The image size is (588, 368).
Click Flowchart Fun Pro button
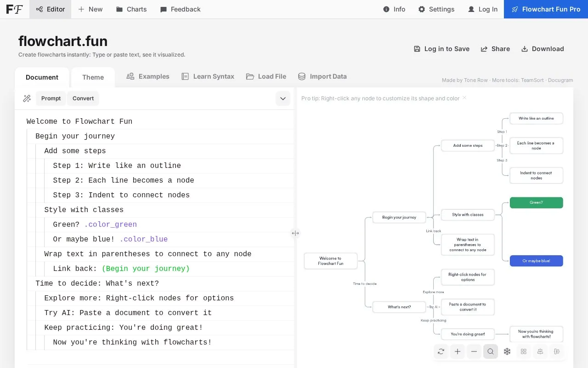pyautogui.click(x=546, y=9)
